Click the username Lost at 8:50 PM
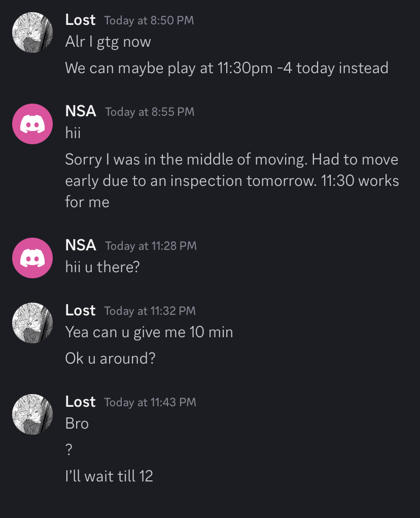Screen dimensions: 420x518 tap(80, 20)
